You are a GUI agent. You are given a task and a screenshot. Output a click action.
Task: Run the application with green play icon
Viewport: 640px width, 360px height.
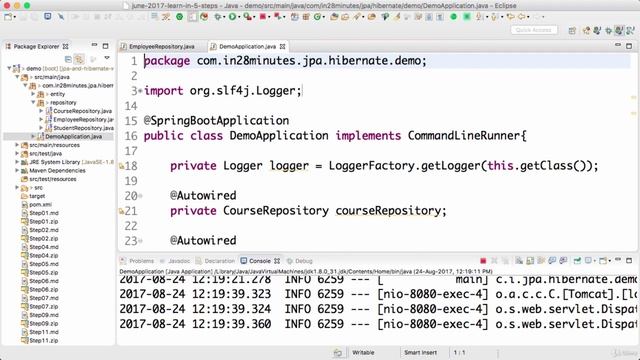point(232,17)
